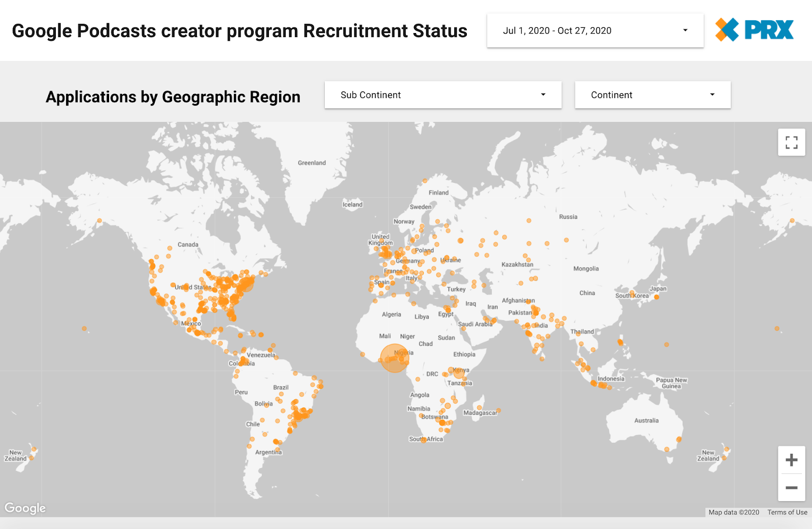This screenshot has height=529, width=812.
Task: Zoom out of the map
Action: [791, 487]
